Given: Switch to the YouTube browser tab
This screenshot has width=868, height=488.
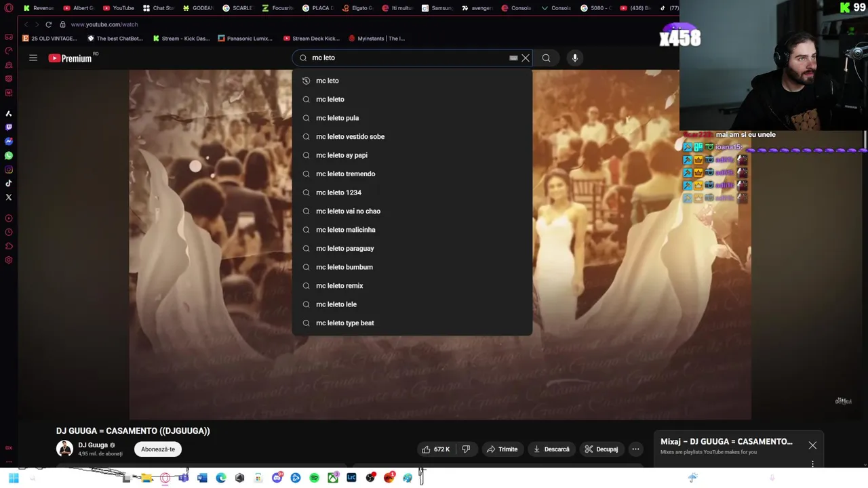Looking at the screenshot, I should (117, 8).
